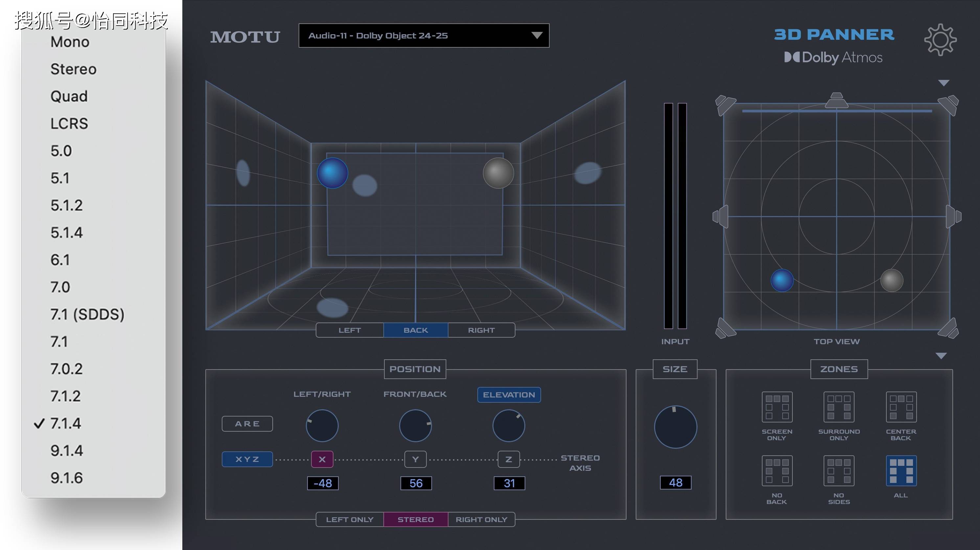Select Stereo mode in the bottom selector
The image size is (980, 550).
416,519
